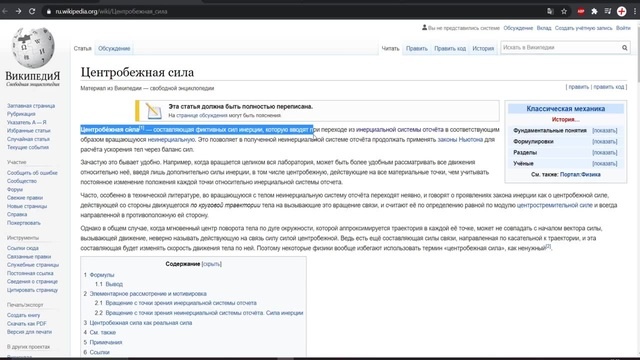The height and width of the screenshot is (360, 640).
Task: Switch to the Обсуждение tab
Action: click(114, 49)
